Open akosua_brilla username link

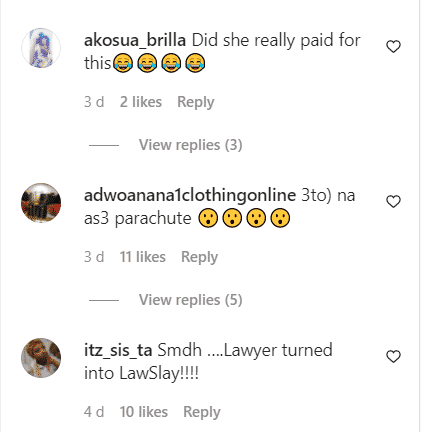point(135,41)
